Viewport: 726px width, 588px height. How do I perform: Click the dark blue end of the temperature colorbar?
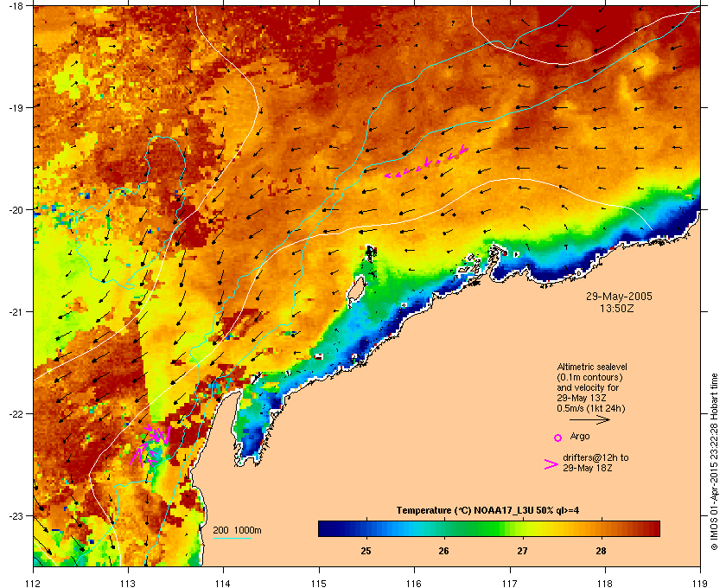pos(327,528)
